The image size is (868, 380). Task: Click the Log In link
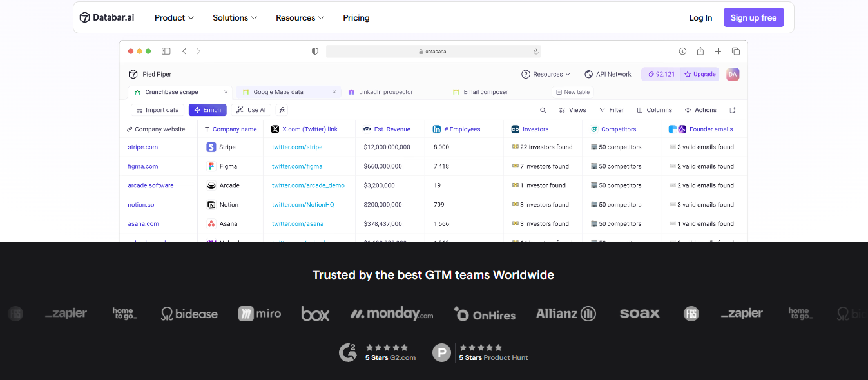pyautogui.click(x=700, y=17)
